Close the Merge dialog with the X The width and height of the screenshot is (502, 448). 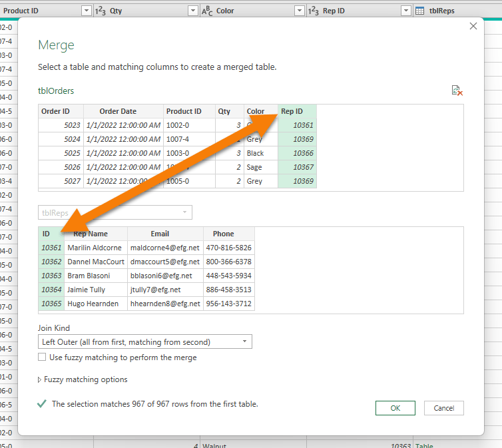[x=473, y=26]
